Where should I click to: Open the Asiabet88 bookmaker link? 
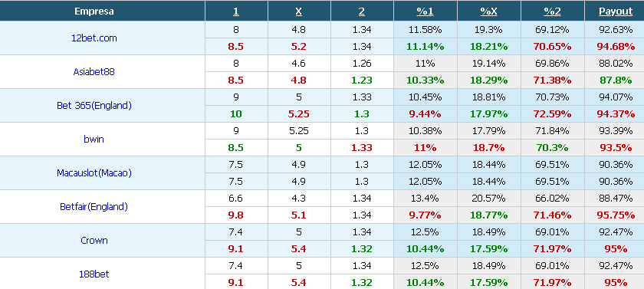(x=94, y=72)
